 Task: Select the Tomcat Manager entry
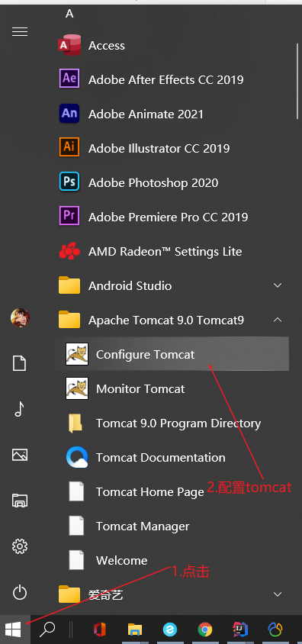click(x=172, y=526)
